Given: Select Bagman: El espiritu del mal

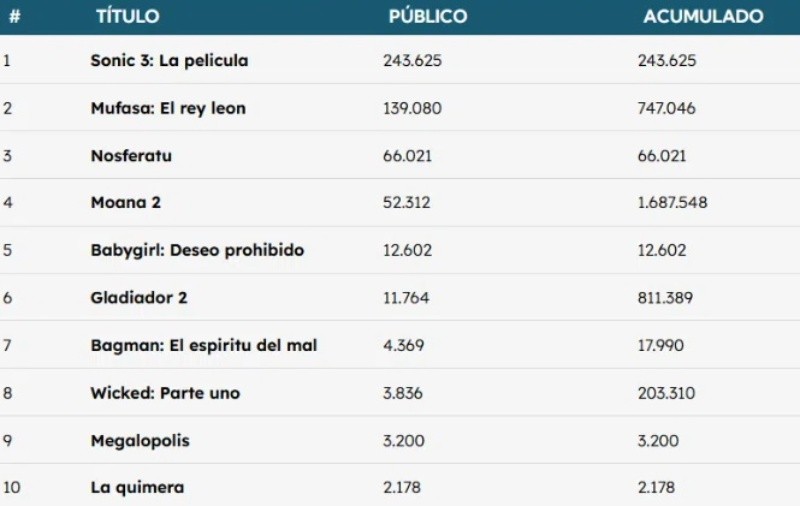Looking at the screenshot, I should [x=204, y=345].
